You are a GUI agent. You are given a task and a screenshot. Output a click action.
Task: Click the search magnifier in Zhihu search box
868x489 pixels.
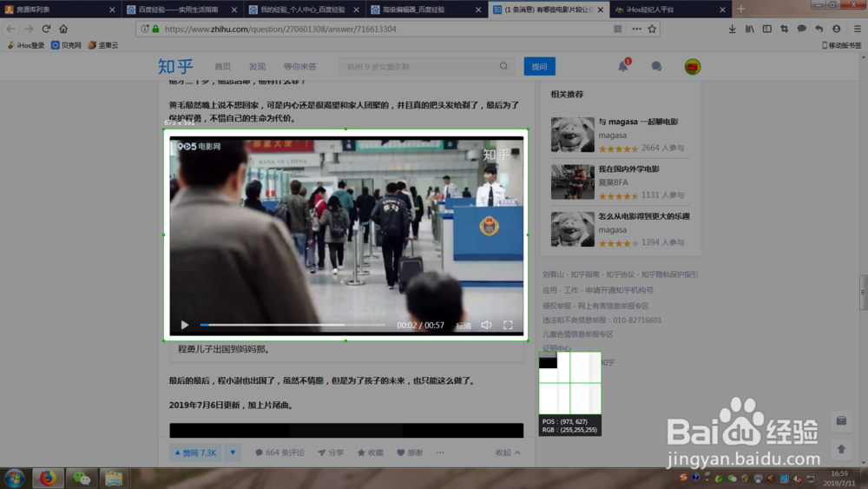tap(503, 67)
